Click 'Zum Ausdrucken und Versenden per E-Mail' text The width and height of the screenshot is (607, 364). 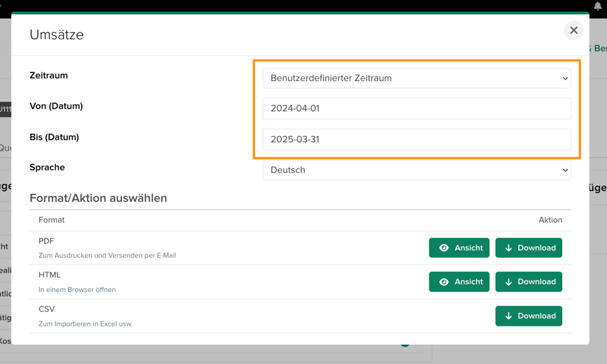coord(107,255)
